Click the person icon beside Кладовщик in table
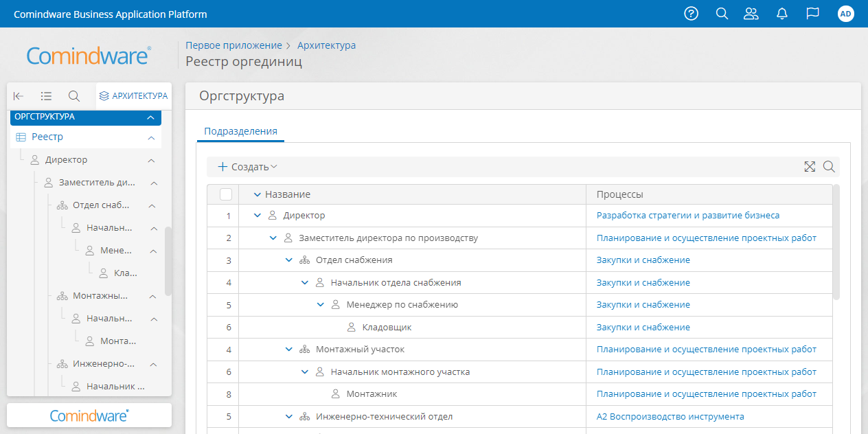 pos(352,328)
